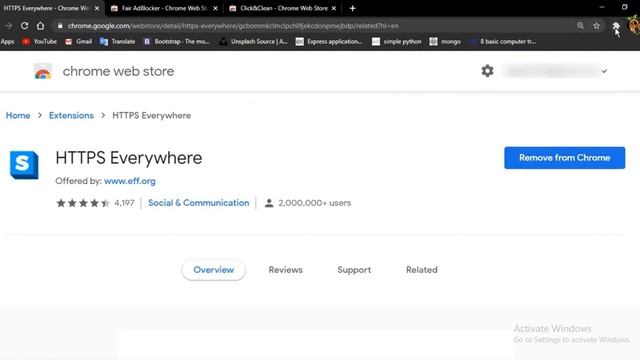Screen dimensions: 640x360
Task: Follow the Extensions breadcrumb link
Action: [x=71, y=116]
